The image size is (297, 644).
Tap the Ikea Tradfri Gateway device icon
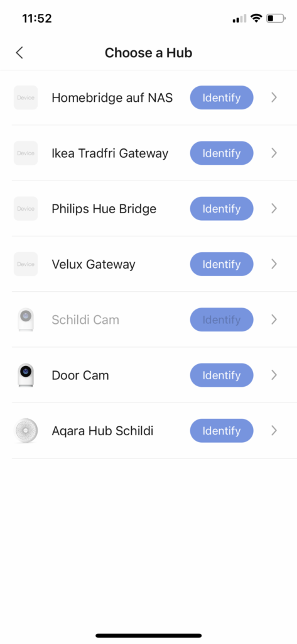tap(26, 153)
